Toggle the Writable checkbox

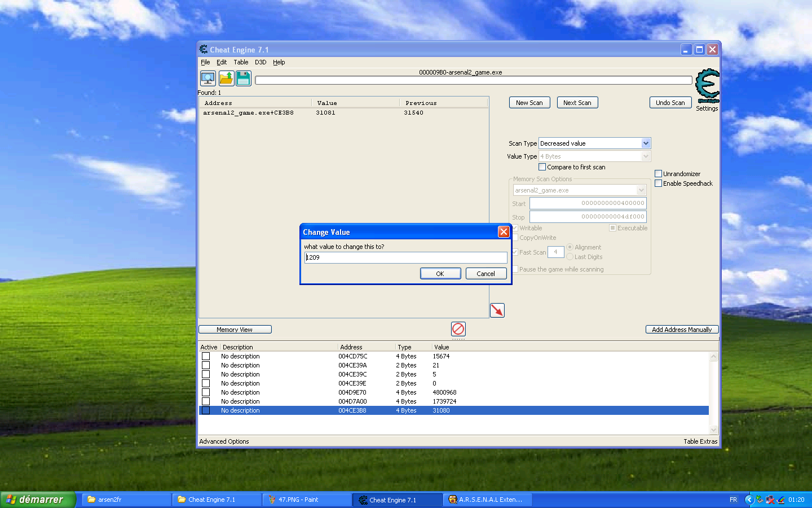coord(515,228)
